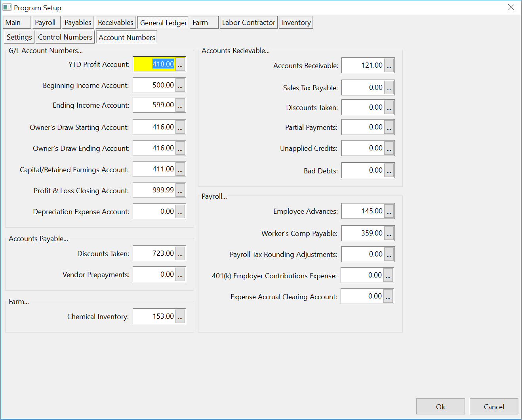Viewport: 522px width, 420px height.
Task: Open the Inventory tab
Action: (x=296, y=23)
